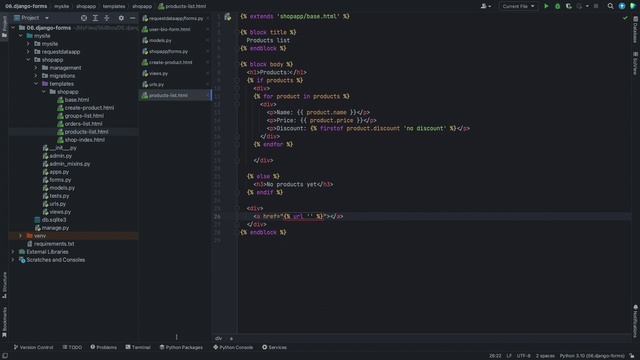Click the 2 spaces indent status widget

(545, 356)
